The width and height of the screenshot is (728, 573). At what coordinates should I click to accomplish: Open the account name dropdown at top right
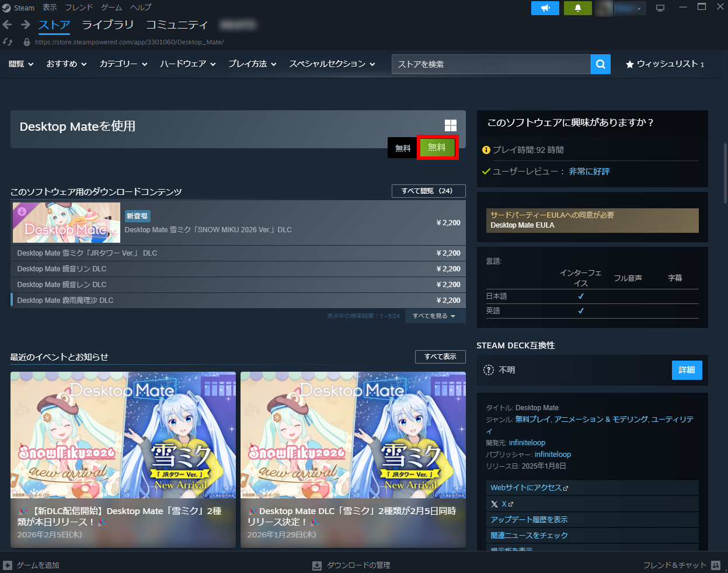click(628, 8)
